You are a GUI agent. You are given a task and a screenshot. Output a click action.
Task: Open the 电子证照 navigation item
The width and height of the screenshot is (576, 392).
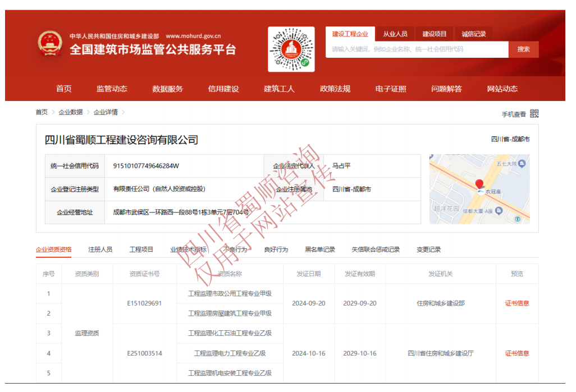(391, 89)
